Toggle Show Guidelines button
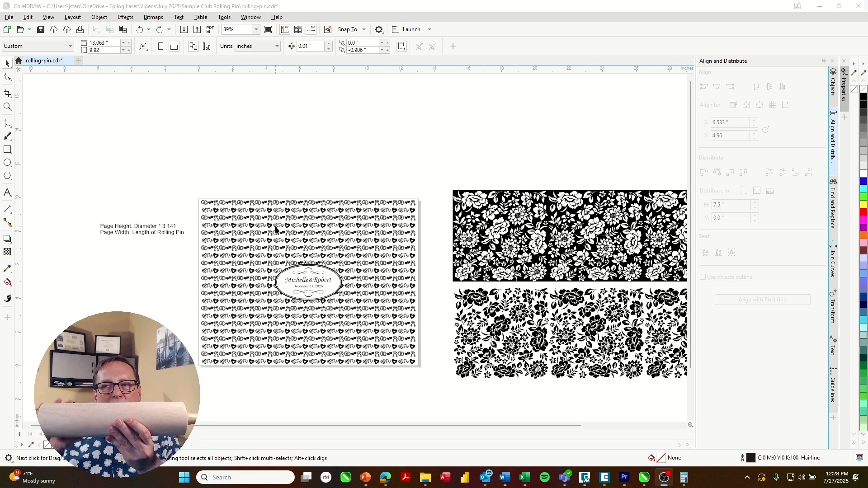The height and width of the screenshot is (488, 868). click(x=311, y=29)
